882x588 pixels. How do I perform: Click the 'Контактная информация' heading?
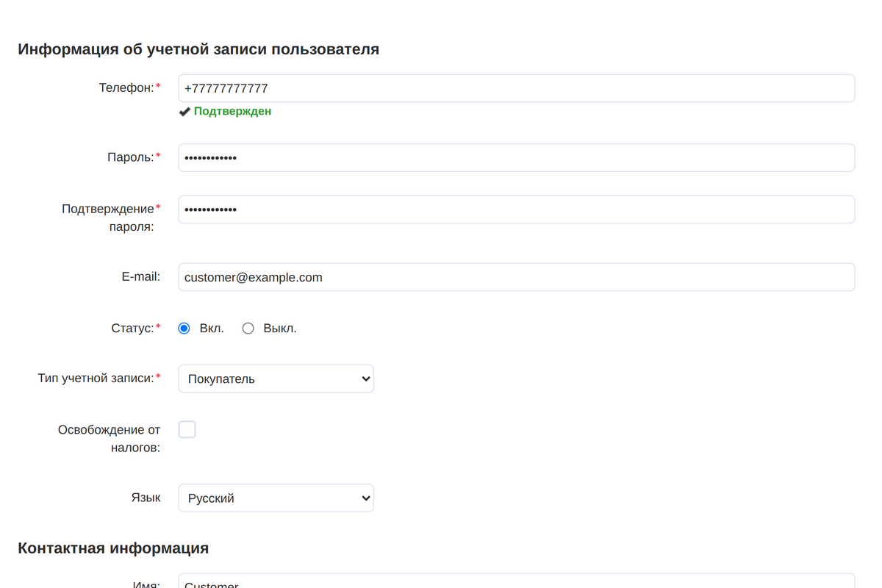click(x=113, y=548)
